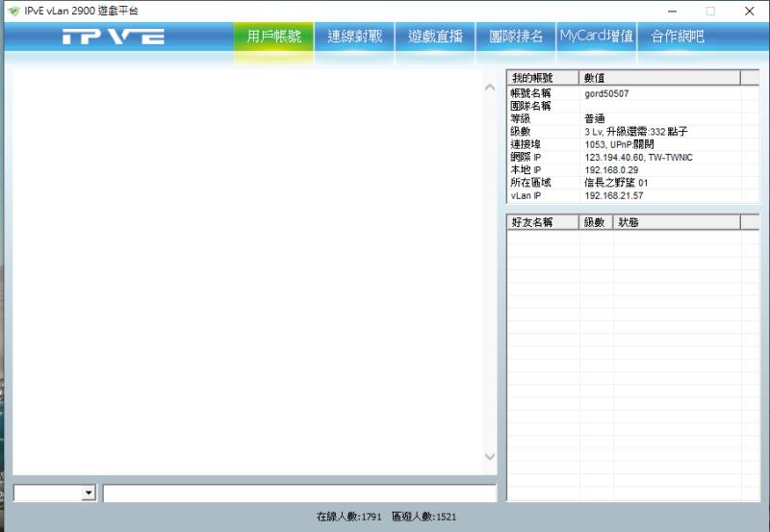The height and width of the screenshot is (532, 770).
Task: Click the IPVE logo in header
Action: pos(114,37)
